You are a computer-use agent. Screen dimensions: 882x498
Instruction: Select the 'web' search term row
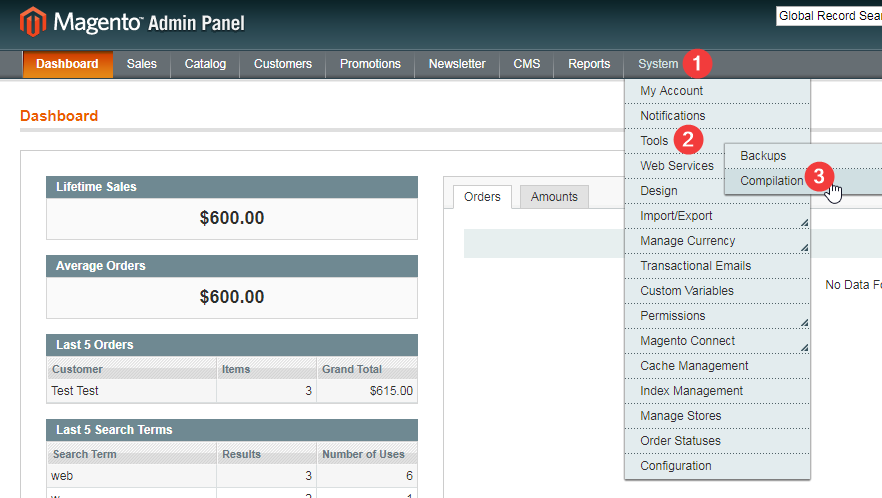(232, 475)
